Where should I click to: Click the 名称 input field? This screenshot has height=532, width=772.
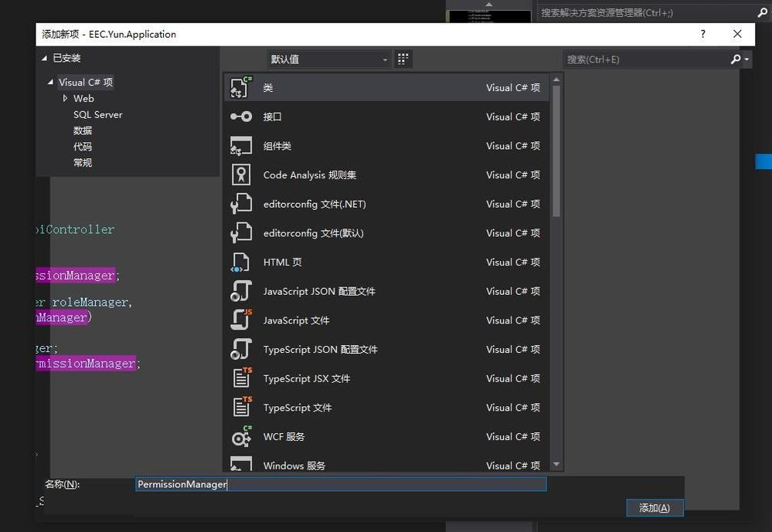pos(341,484)
